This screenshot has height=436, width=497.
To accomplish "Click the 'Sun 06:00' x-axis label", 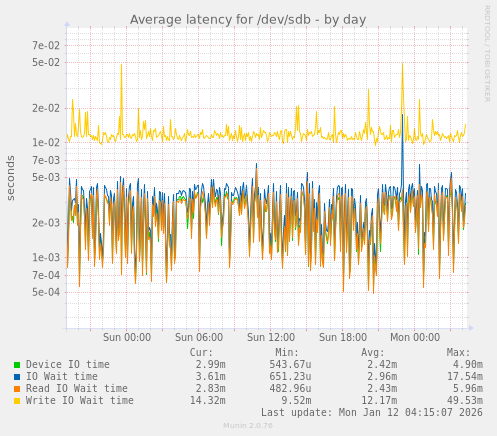I will pos(199,337).
